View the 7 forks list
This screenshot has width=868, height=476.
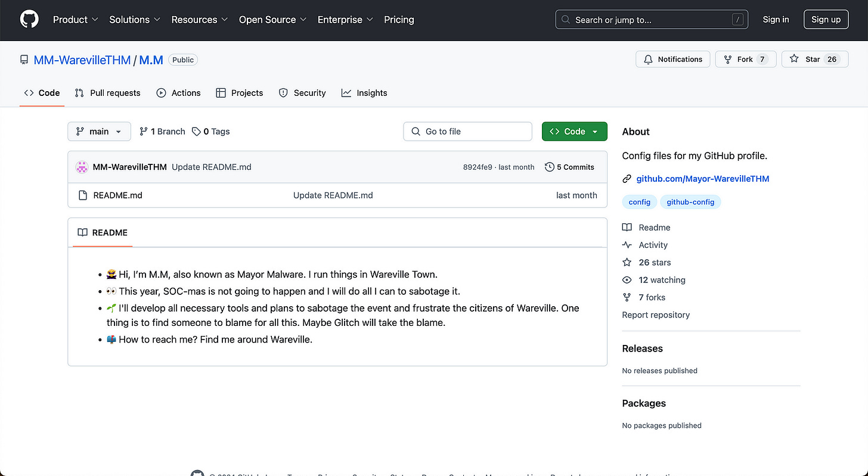[x=644, y=297]
